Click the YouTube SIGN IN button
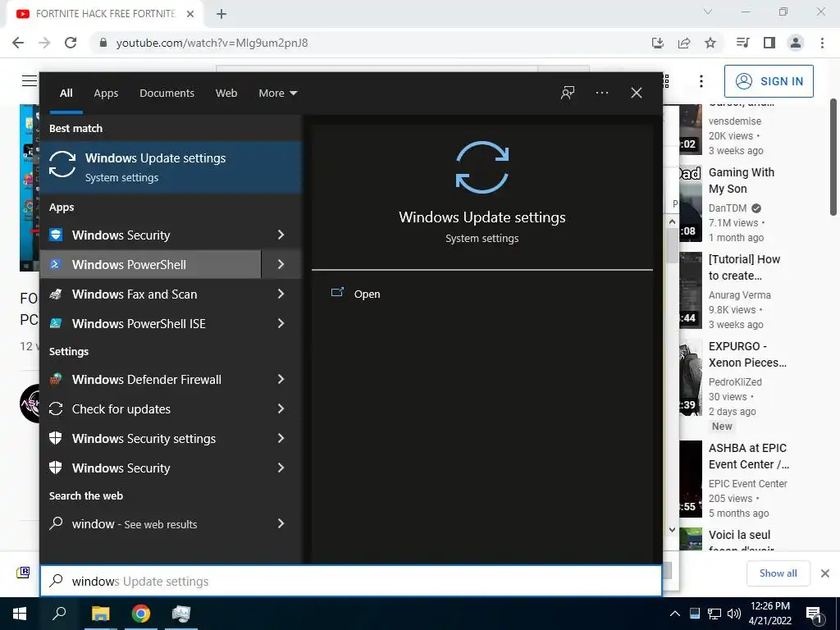 pyautogui.click(x=769, y=81)
